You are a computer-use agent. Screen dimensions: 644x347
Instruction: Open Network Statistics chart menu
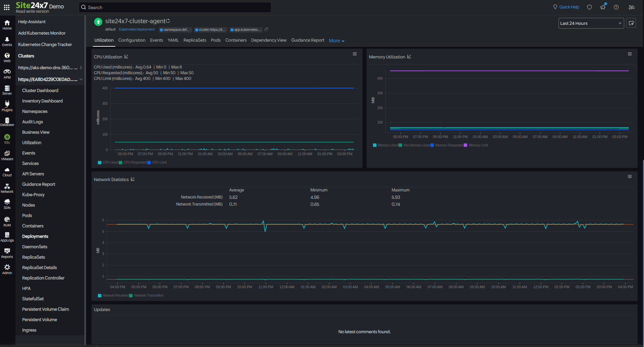(630, 177)
